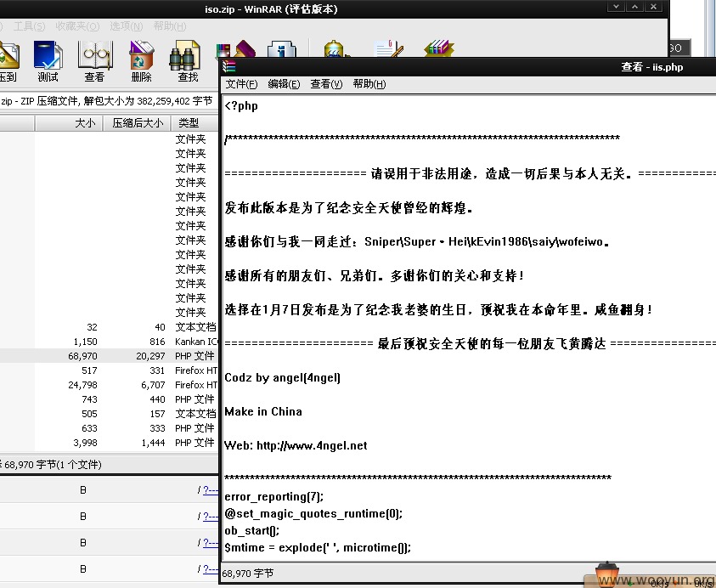
Task: Click the viewer window's WinRAR title bar icon
Action: click(229, 67)
